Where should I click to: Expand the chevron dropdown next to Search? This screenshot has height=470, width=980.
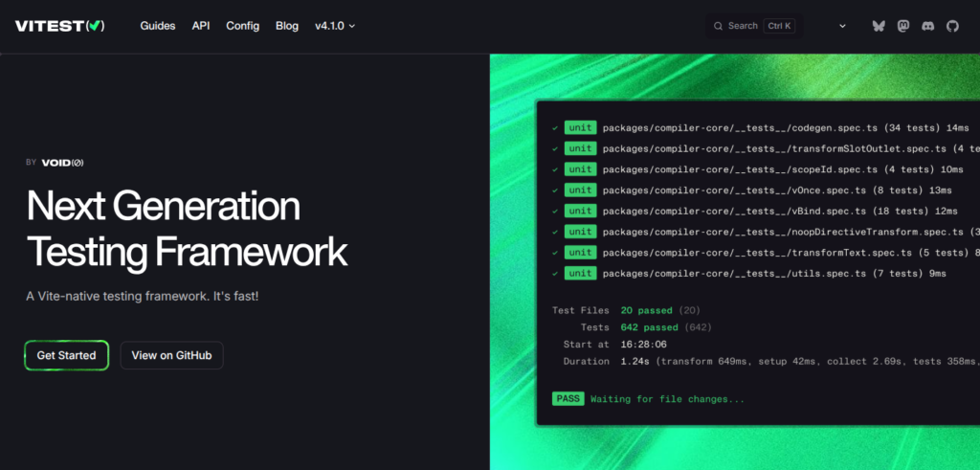tap(842, 26)
